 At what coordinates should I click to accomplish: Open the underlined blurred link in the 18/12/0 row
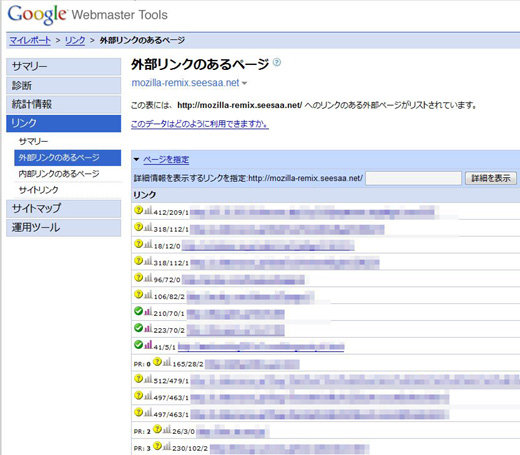[x=268, y=246]
